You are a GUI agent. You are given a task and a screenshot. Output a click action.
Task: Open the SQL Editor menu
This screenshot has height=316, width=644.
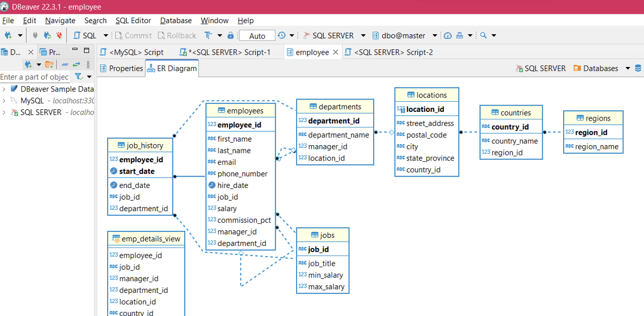133,20
